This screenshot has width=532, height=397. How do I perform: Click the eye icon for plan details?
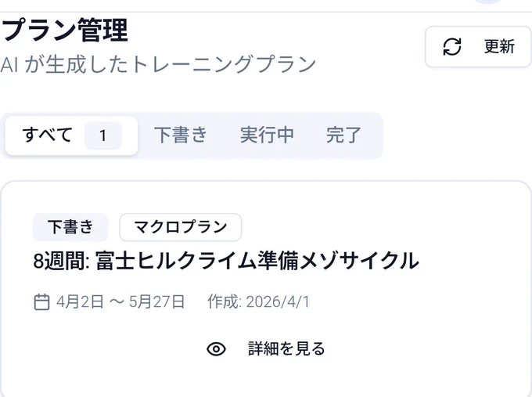216,348
